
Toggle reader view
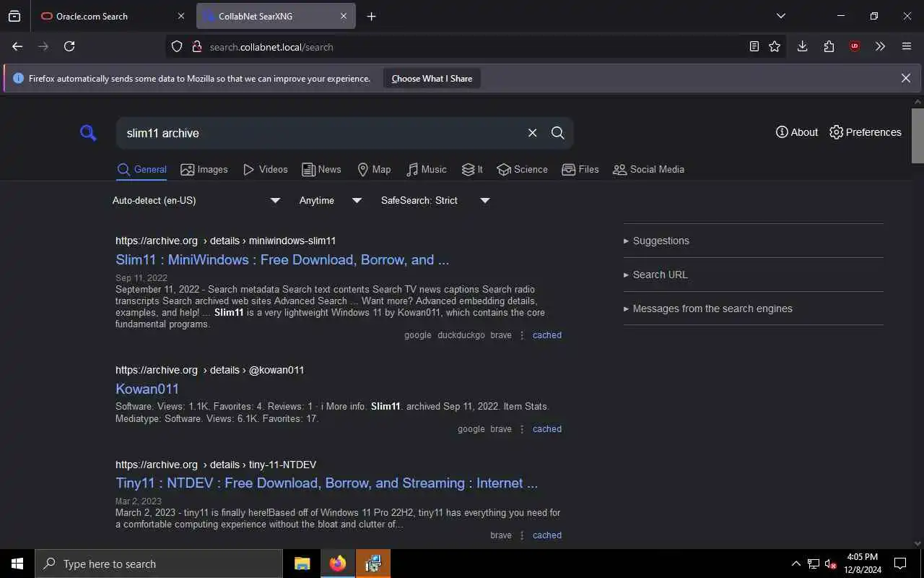(754, 46)
